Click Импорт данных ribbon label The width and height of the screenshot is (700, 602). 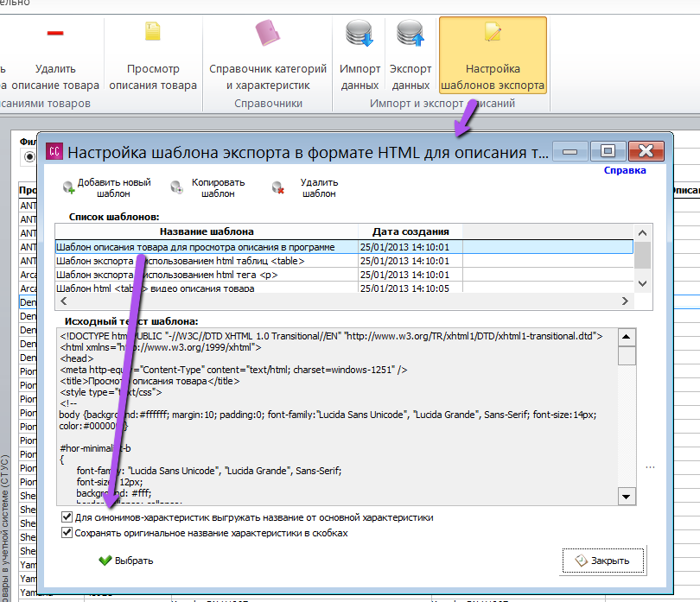point(360,77)
